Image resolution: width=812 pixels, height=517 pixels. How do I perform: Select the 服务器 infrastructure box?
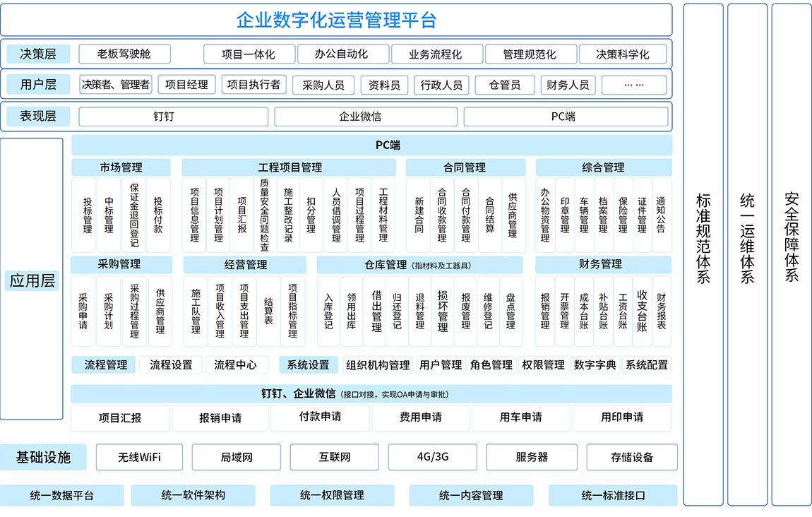point(531,457)
